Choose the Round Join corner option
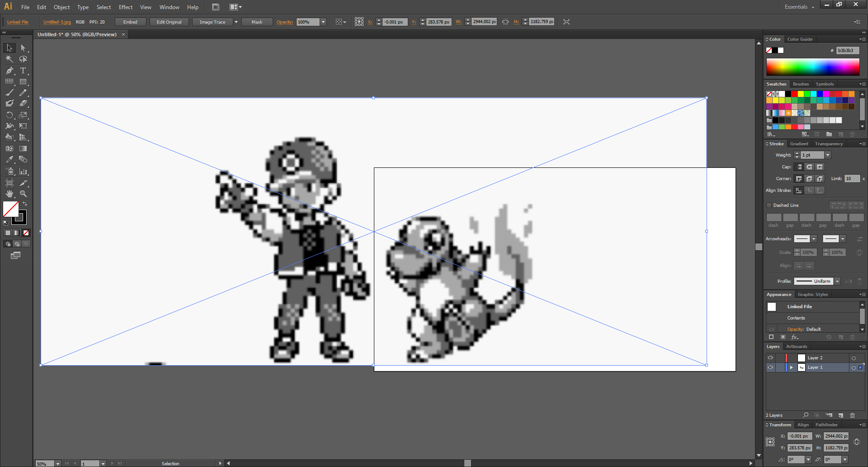 point(809,179)
